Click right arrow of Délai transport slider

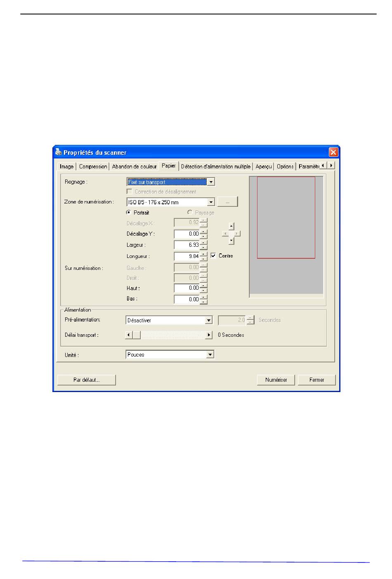(x=209, y=335)
